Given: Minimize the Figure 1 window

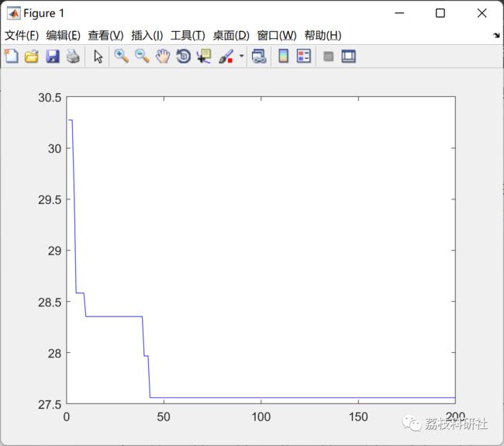Looking at the screenshot, I should click(x=399, y=13).
